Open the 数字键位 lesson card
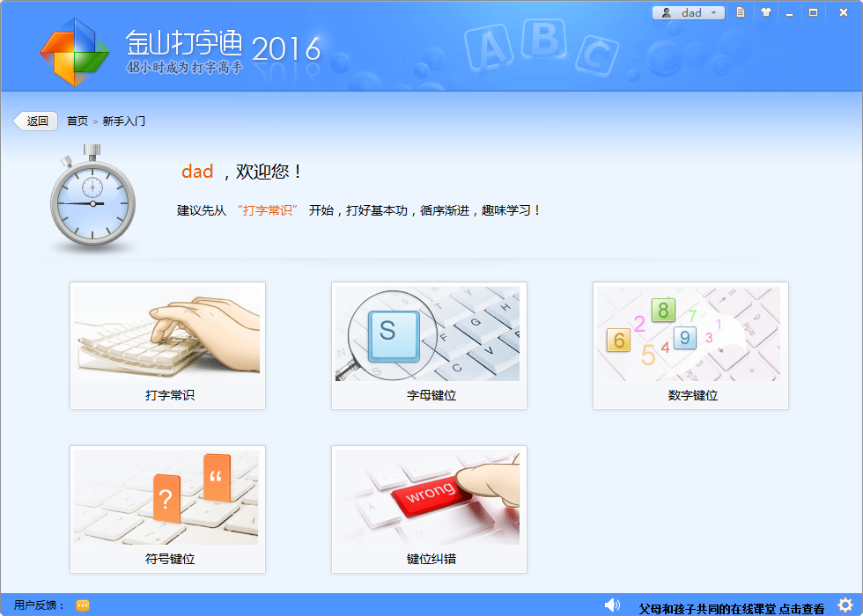Screen dimensions: 863x616 690,345
